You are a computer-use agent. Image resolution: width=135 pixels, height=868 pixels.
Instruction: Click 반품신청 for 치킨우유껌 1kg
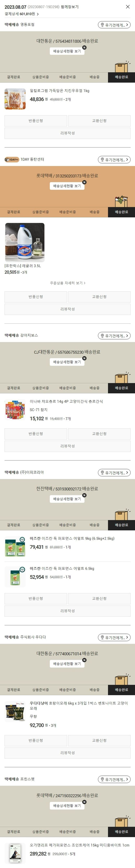coord(36,121)
